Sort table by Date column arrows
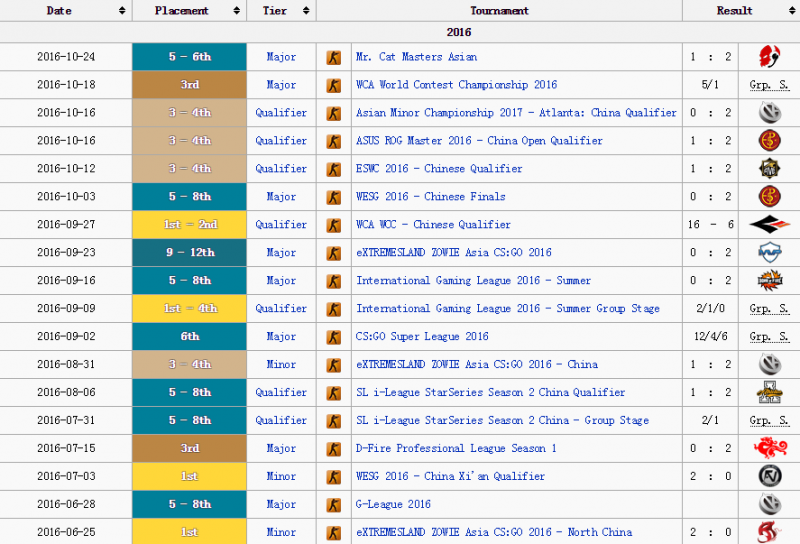The image size is (800, 544). (x=122, y=11)
